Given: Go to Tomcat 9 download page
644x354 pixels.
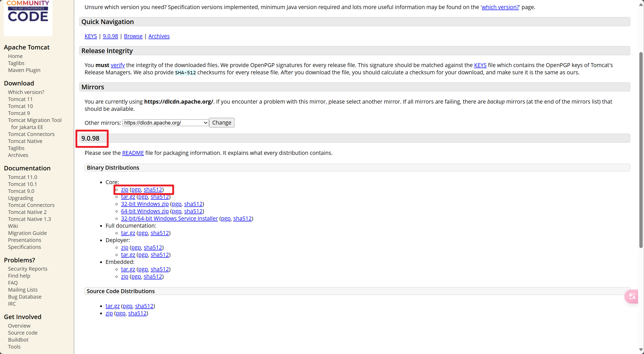Looking at the screenshot, I should point(19,113).
